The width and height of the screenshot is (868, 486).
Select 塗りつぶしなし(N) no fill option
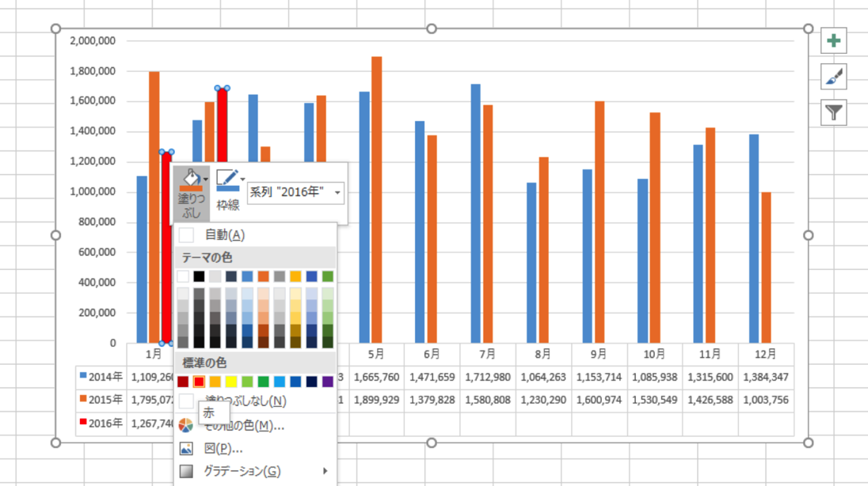pos(255,401)
